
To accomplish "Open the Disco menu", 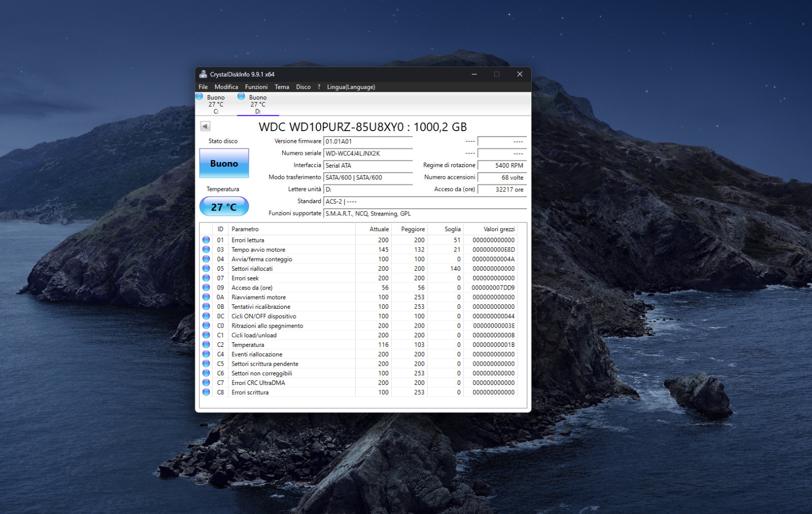I will pyautogui.click(x=303, y=87).
